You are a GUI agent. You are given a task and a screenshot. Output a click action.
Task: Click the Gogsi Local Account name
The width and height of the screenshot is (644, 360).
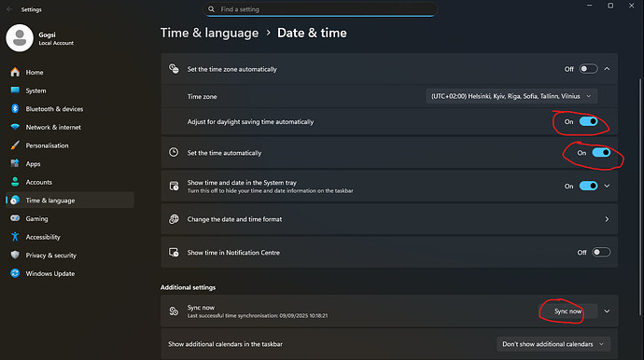56,38
